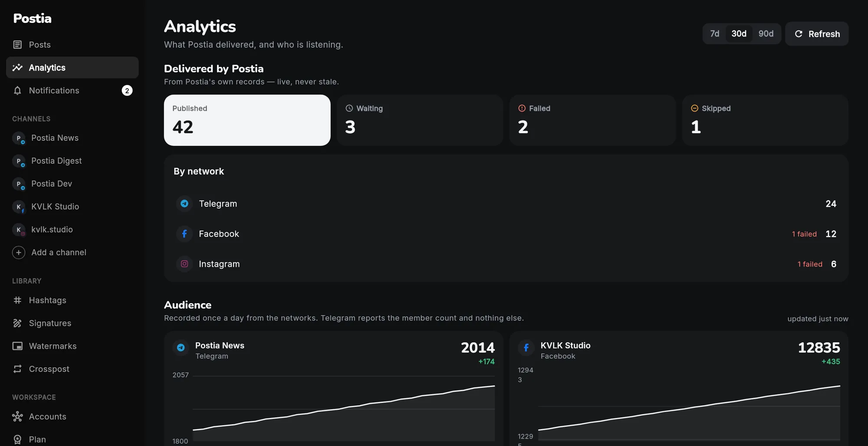Open the Analytics sidebar item

[x=72, y=67]
